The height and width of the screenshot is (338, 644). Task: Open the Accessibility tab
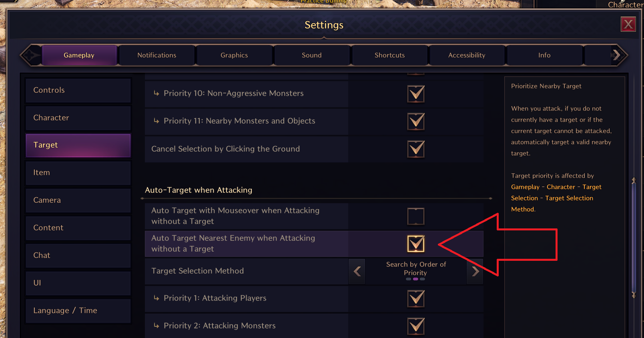pos(467,55)
